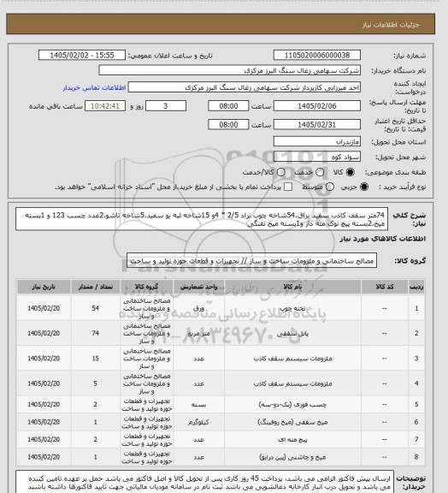Click quantity 74 in row 2
Image resolution: width=448 pixels, height=493 pixels.
point(96,333)
